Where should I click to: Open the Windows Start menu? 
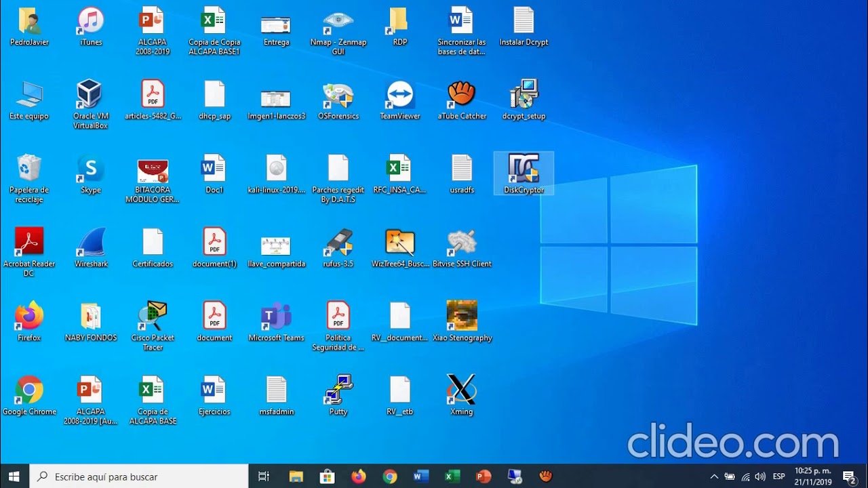pyautogui.click(x=14, y=476)
